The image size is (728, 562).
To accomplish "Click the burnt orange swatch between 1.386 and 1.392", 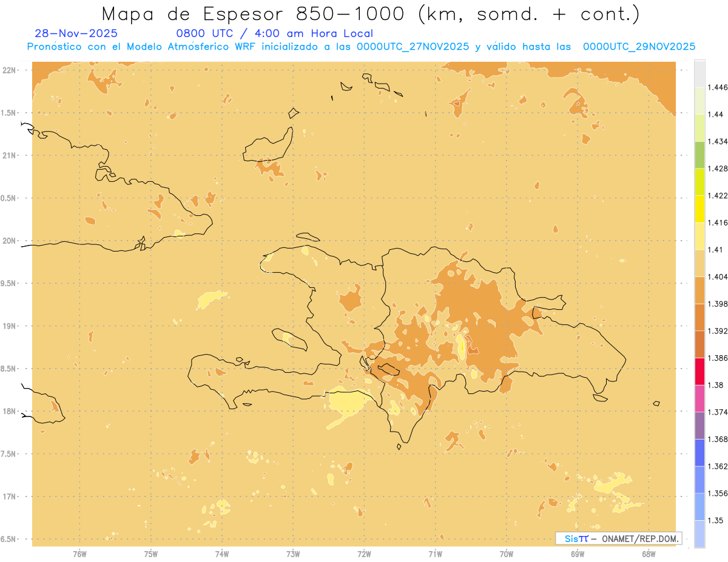I will [x=699, y=344].
